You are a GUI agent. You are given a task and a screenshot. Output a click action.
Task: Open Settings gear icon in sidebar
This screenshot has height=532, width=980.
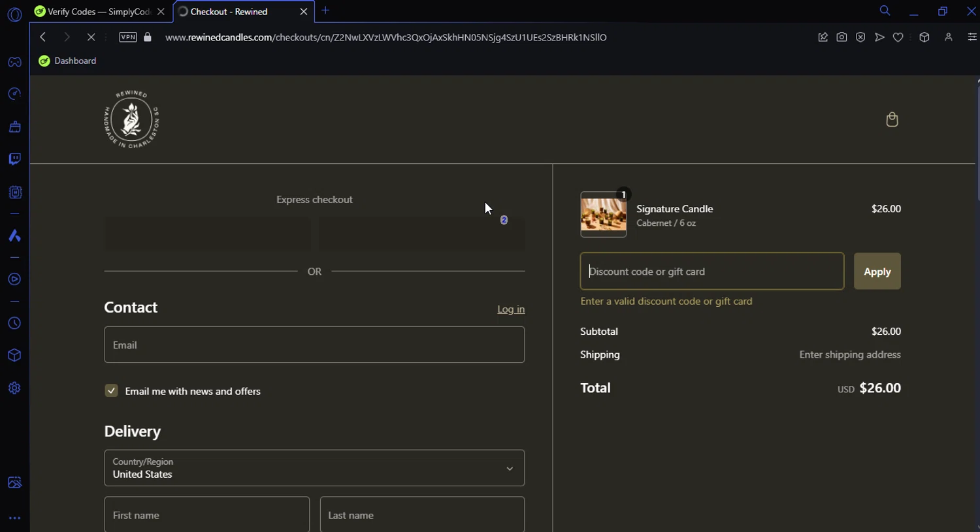coord(14,388)
